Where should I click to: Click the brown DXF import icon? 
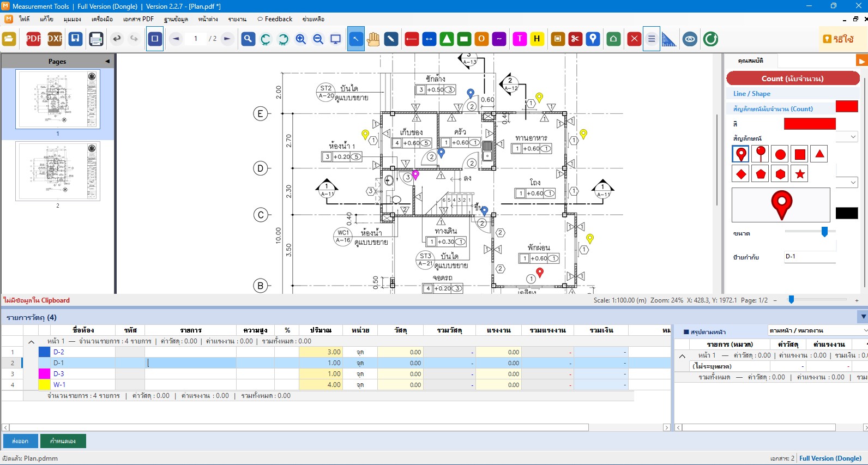pos(55,39)
